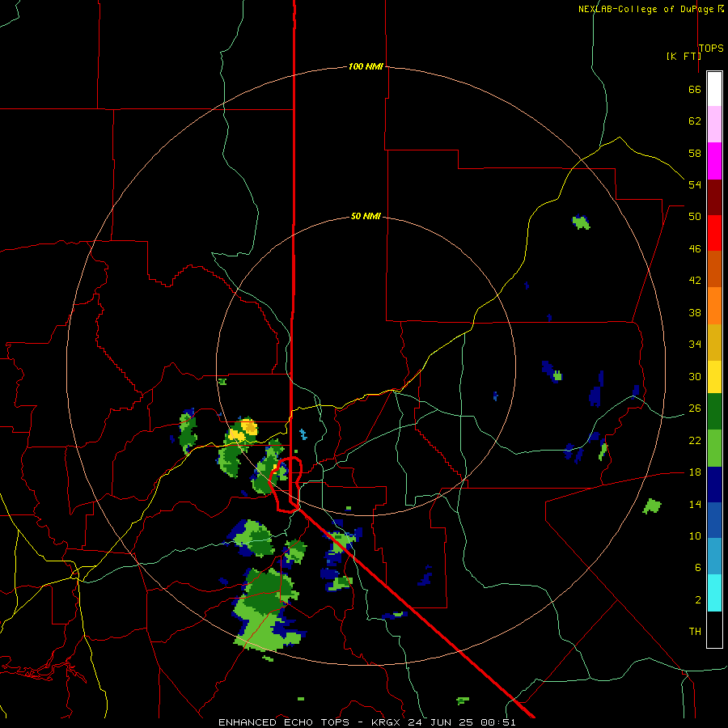The width and height of the screenshot is (728, 728).
Task: Click the legend value 30
Action: [695, 376]
